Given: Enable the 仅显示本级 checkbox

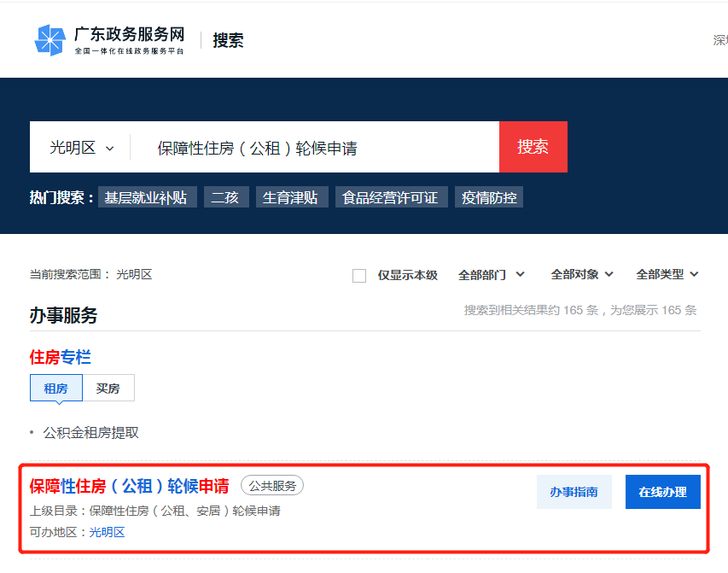Looking at the screenshot, I should click(359, 275).
